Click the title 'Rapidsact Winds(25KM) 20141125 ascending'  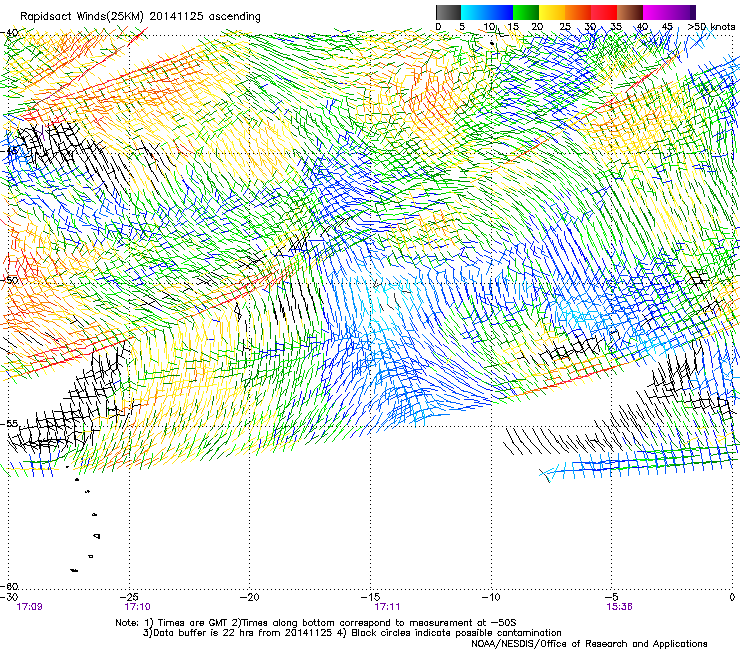140,17
